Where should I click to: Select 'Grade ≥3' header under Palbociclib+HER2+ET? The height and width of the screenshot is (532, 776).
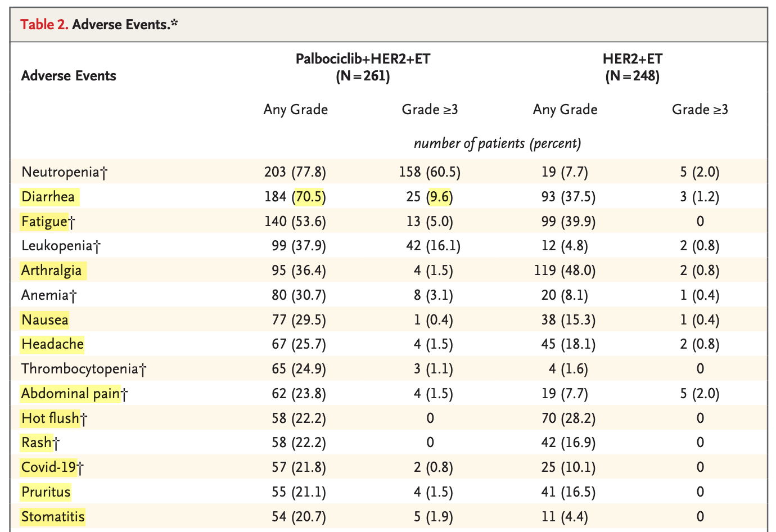point(430,109)
